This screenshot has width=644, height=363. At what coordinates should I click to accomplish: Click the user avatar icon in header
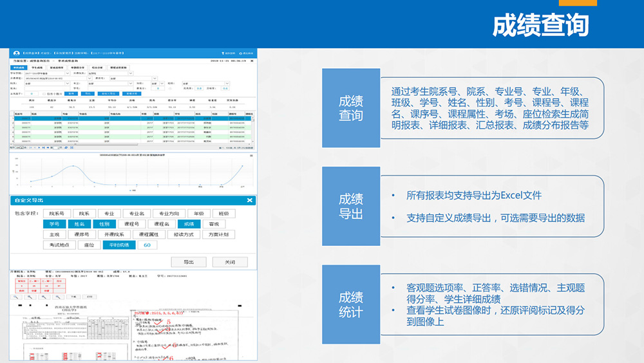16,52
